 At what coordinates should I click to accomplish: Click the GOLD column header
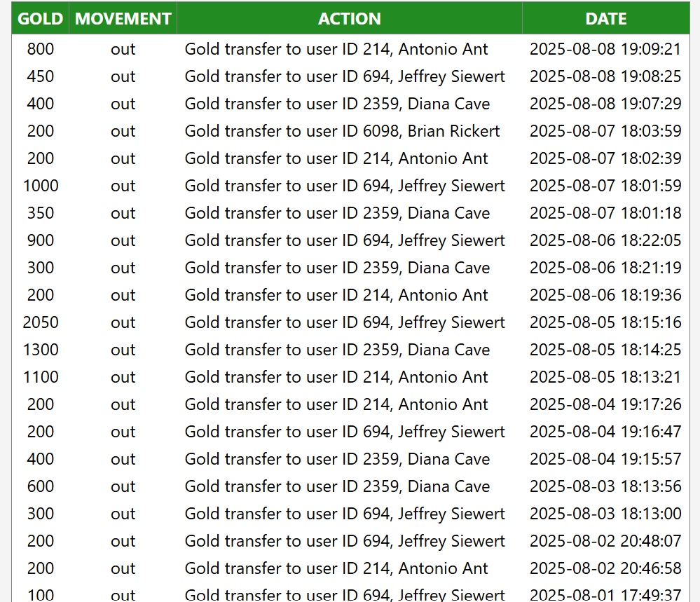pyautogui.click(x=40, y=19)
